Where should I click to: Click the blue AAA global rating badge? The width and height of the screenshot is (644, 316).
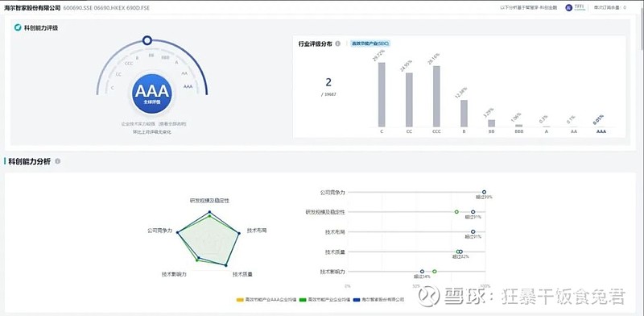click(151, 94)
